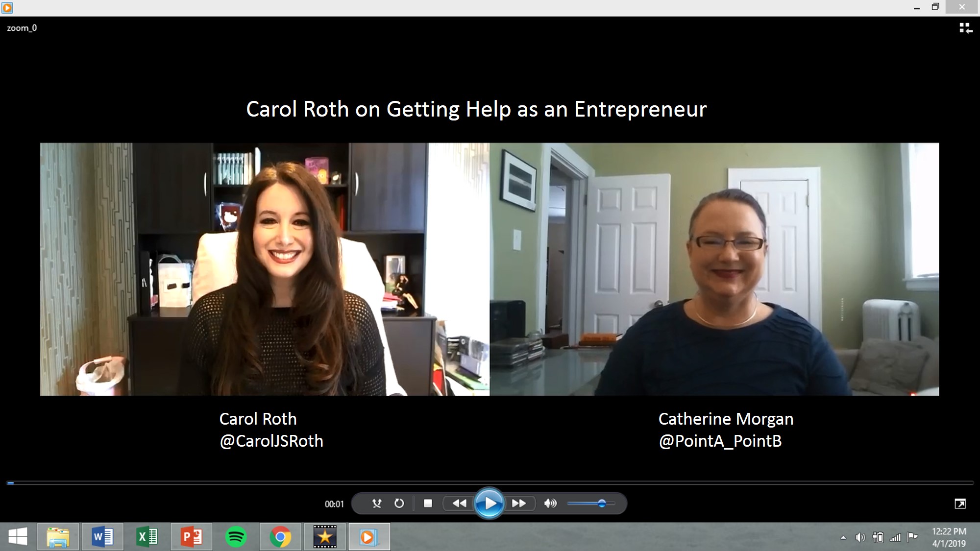
Task: Mute the player volume icon
Action: tap(550, 503)
